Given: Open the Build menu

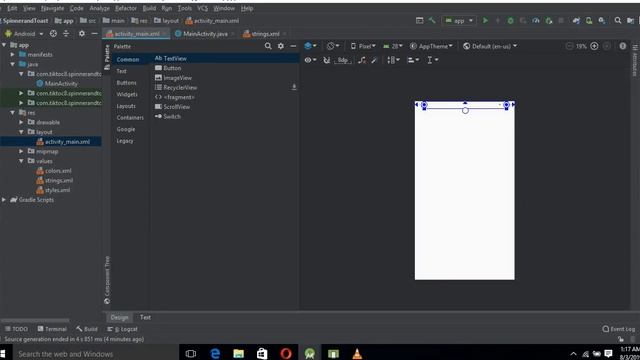Looking at the screenshot, I should (x=149, y=8).
